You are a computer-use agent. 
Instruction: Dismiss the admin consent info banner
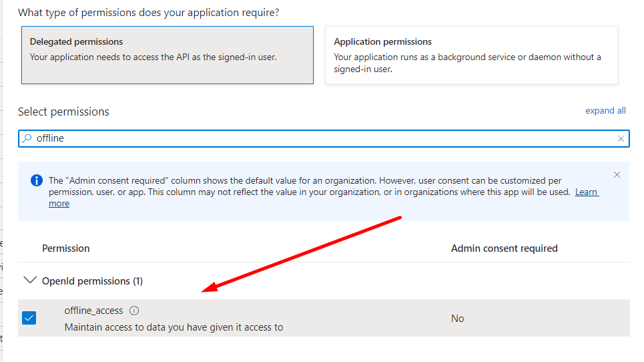coord(617,175)
